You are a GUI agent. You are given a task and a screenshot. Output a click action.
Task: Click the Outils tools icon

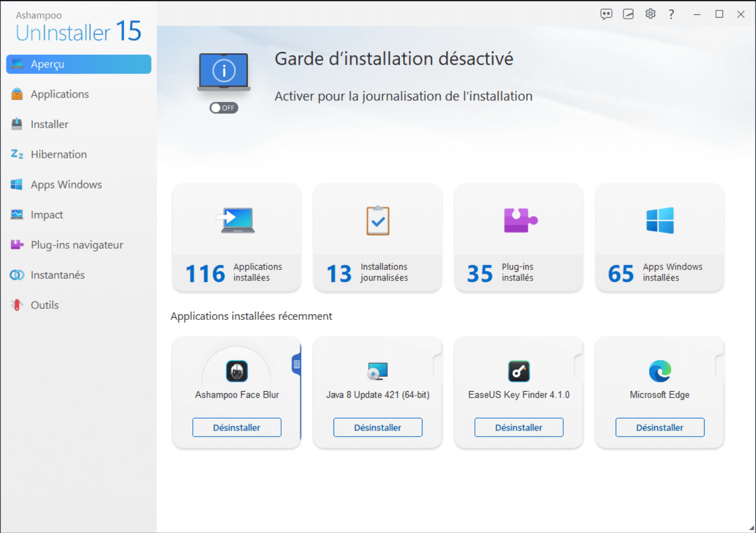click(17, 305)
